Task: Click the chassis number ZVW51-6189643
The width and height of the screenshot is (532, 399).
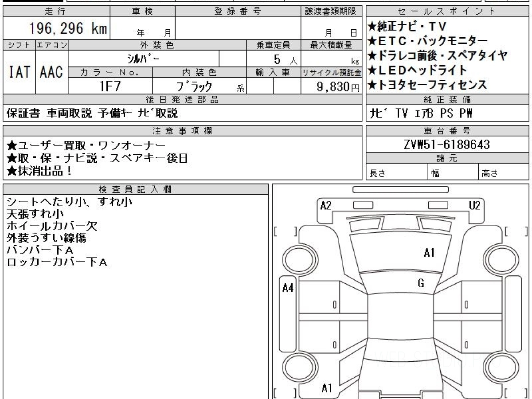Action: (x=447, y=144)
